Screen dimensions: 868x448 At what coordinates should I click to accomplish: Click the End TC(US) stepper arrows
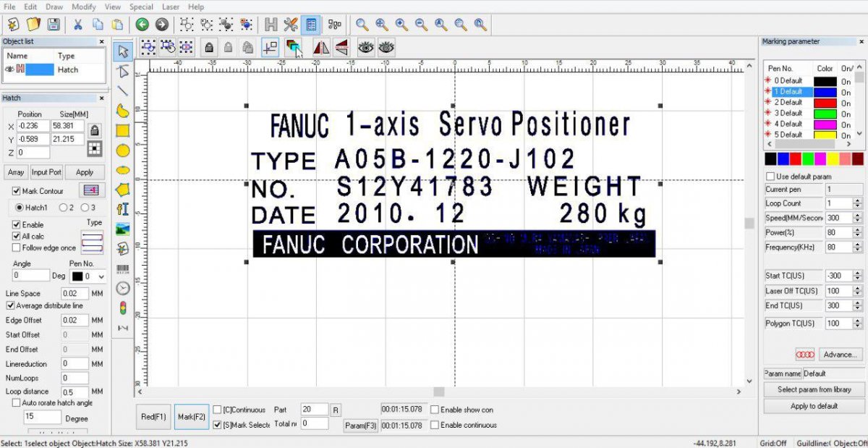(x=858, y=305)
